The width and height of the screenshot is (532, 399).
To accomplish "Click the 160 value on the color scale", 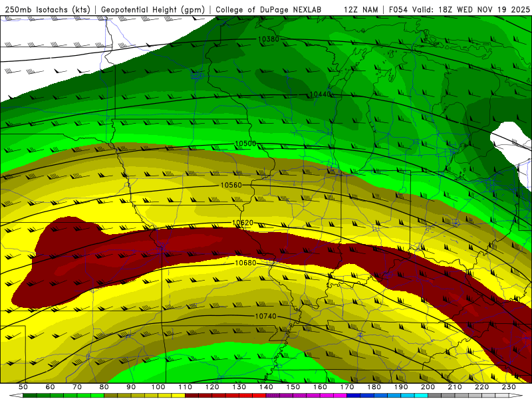I will tap(320, 387).
